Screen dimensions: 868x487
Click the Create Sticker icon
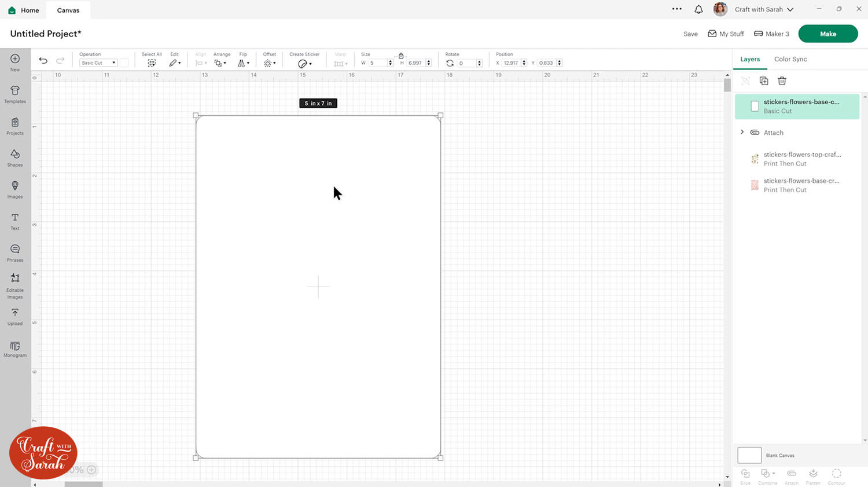click(304, 64)
